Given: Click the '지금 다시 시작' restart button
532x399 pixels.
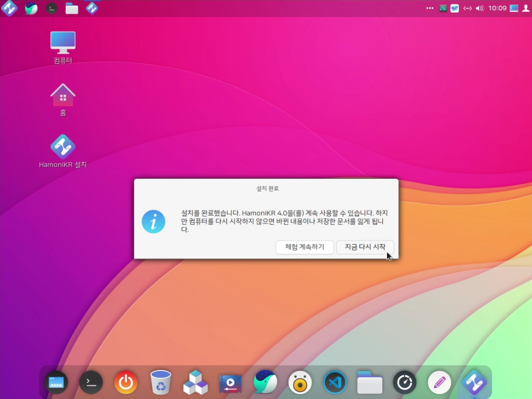Looking at the screenshot, I should pyautogui.click(x=365, y=247).
